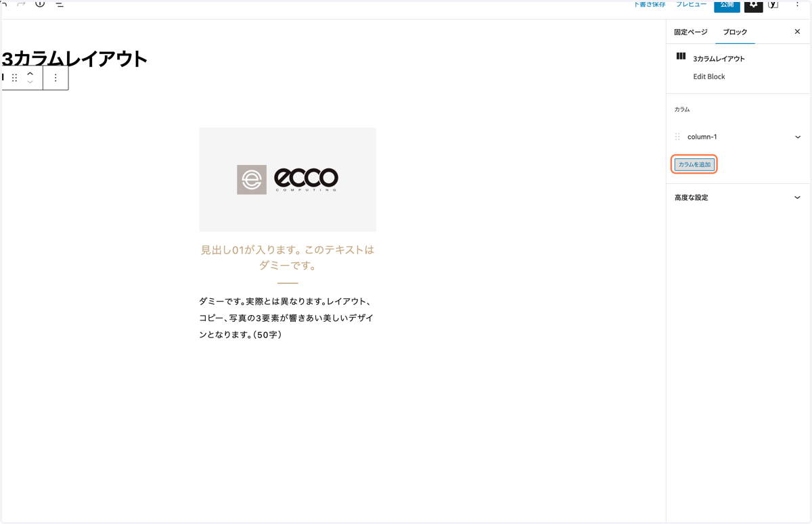Viewport: 812px width, 524px height.
Task: Grab the block drag handle in block toolbar
Action: coord(14,78)
